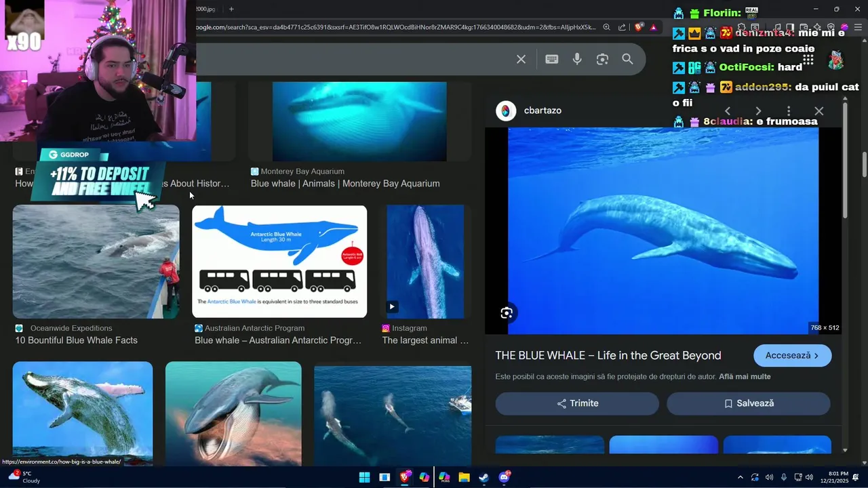Open Microsoft 365 app in taskbar
The width and height of the screenshot is (868, 488).
click(444, 477)
